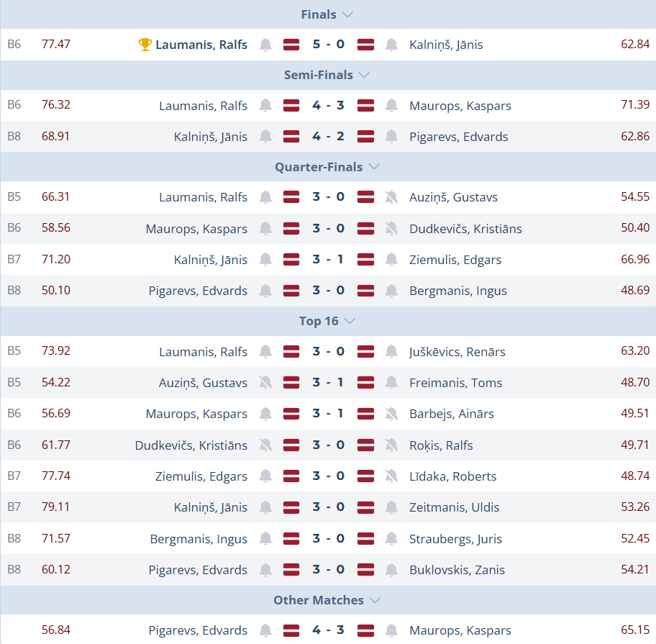The height and width of the screenshot is (644, 656).
Task: Collapse the Finals section
Action: pos(349,14)
